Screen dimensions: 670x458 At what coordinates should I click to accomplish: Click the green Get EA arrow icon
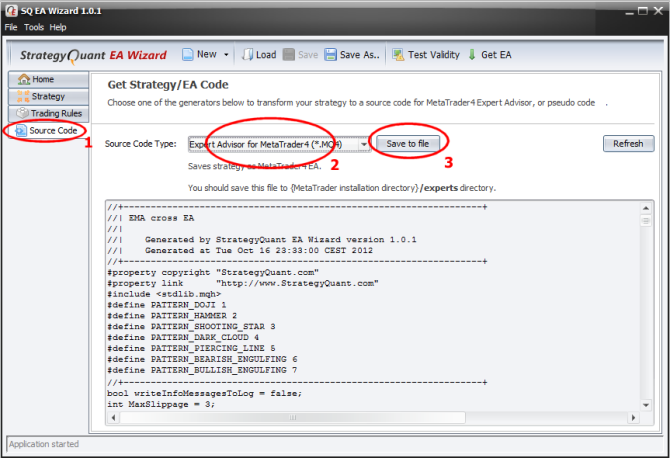click(x=472, y=55)
